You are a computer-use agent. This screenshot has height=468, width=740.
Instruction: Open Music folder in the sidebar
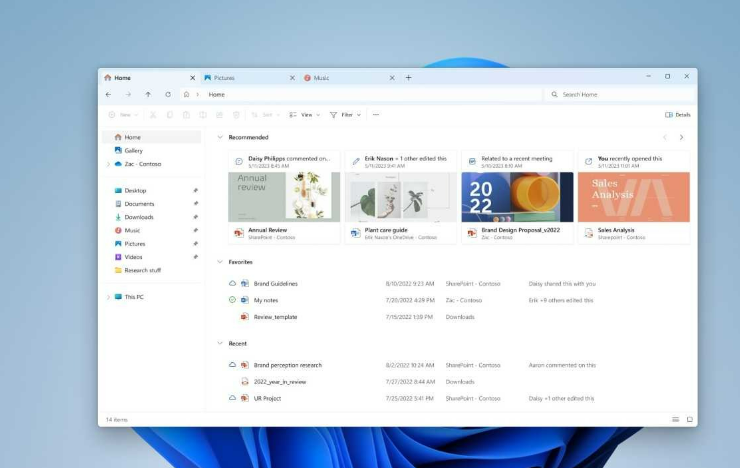click(152, 230)
